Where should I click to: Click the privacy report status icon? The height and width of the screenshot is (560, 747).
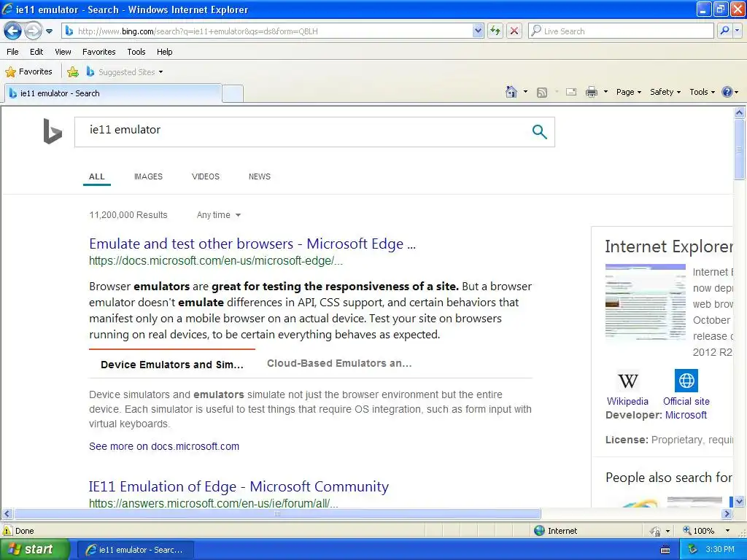[x=656, y=531]
